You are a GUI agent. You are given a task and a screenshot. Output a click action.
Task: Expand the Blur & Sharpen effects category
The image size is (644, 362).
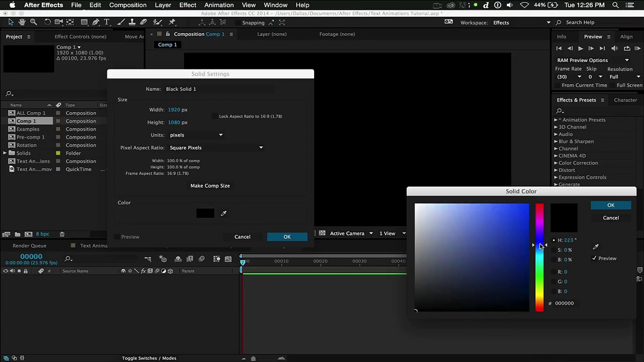pos(556,141)
